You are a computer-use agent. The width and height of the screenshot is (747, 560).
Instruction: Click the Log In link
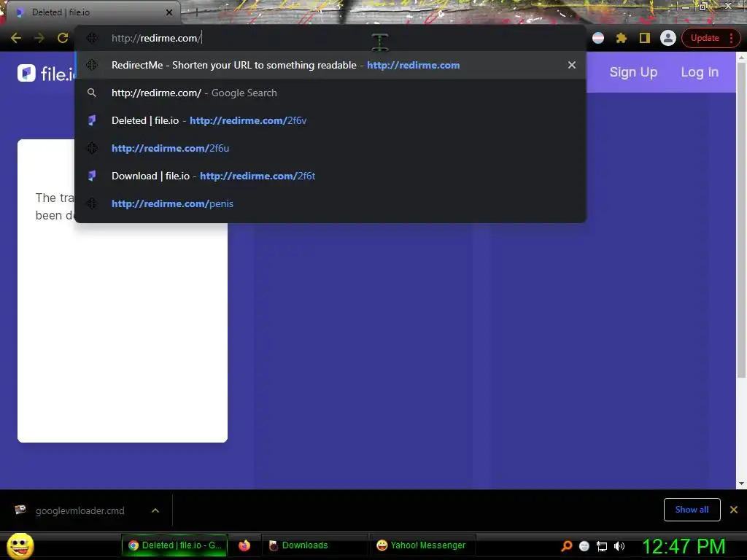[700, 72]
